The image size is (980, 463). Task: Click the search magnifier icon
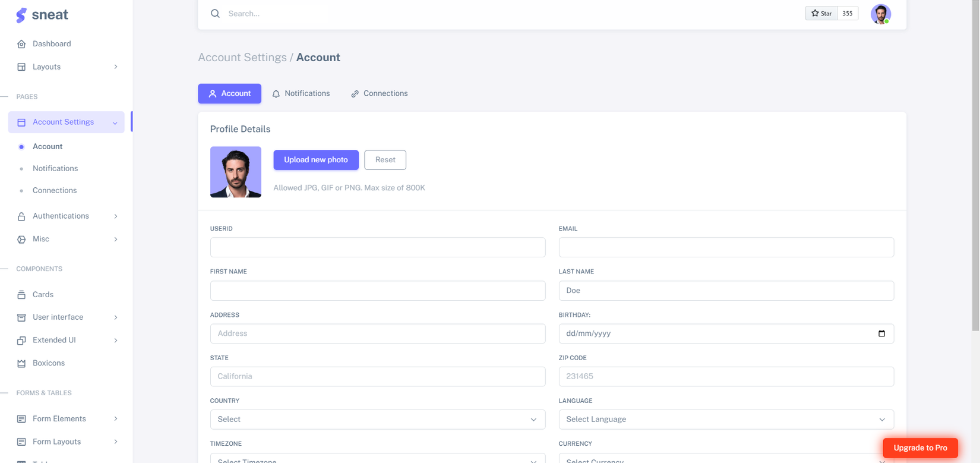[215, 14]
